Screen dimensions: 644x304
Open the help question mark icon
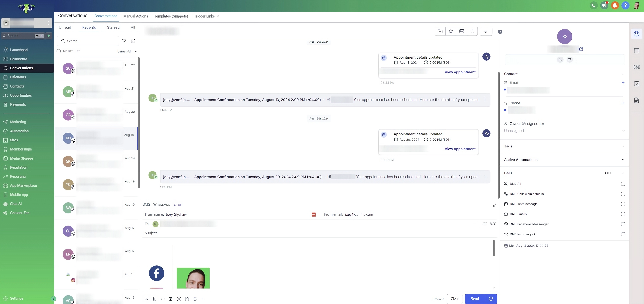625,5
